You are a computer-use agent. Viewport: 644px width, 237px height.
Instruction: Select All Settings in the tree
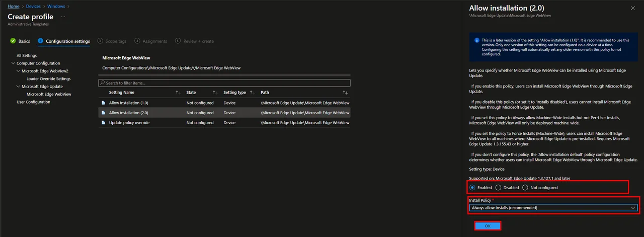click(27, 55)
